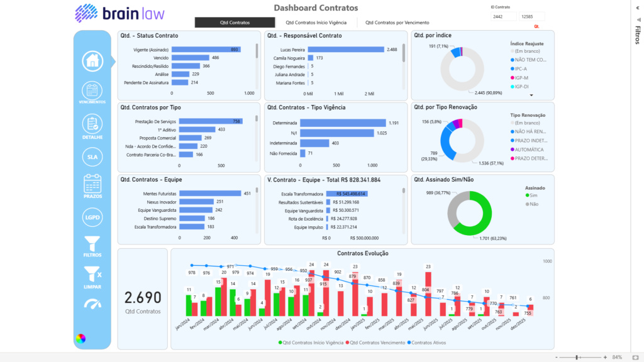Image resolution: width=644 pixels, height=362 pixels.
Task: Click the Mentes Futuristas team bar
Action: click(x=210, y=194)
